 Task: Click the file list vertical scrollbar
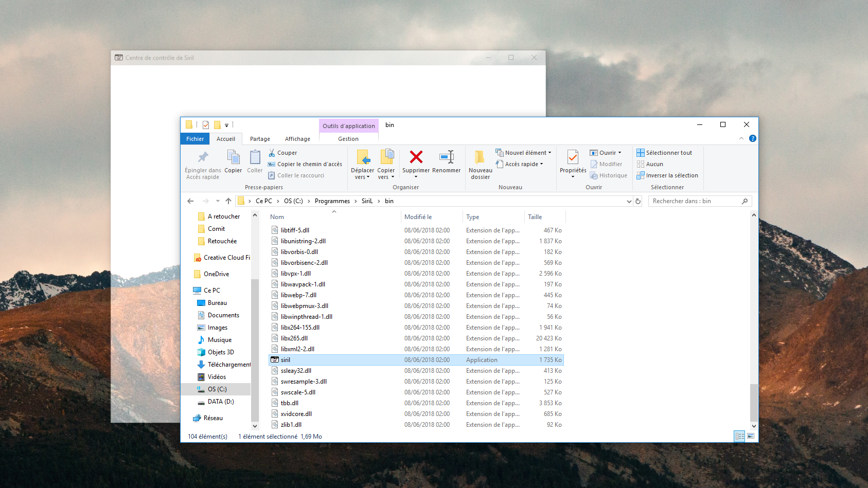754,401
